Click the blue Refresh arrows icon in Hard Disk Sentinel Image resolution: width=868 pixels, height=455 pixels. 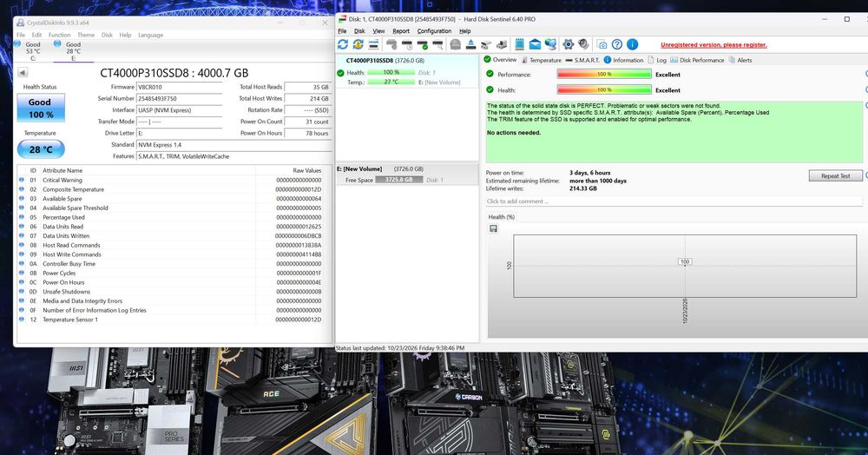click(343, 44)
